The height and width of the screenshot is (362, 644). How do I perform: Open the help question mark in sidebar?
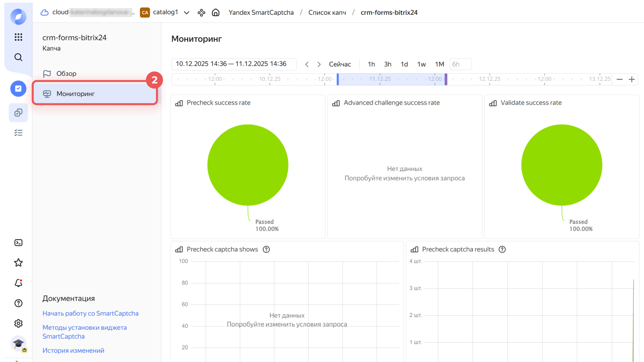(x=18, y=303)
